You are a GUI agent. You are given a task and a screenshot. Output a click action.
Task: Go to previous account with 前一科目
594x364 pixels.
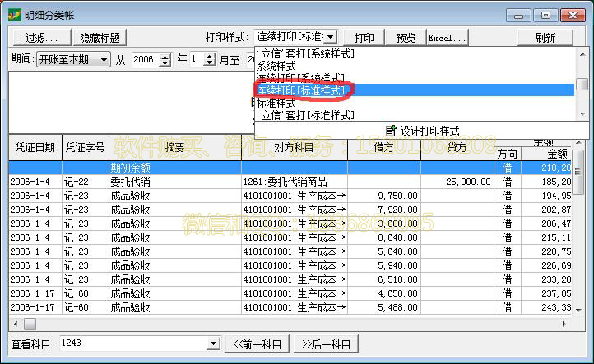click(257, 344)
